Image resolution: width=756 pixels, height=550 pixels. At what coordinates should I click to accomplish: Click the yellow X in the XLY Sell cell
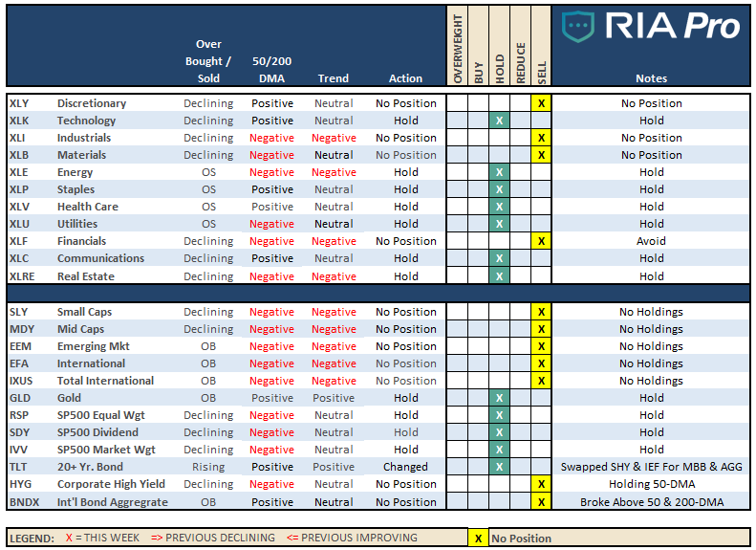pos(541,103)
